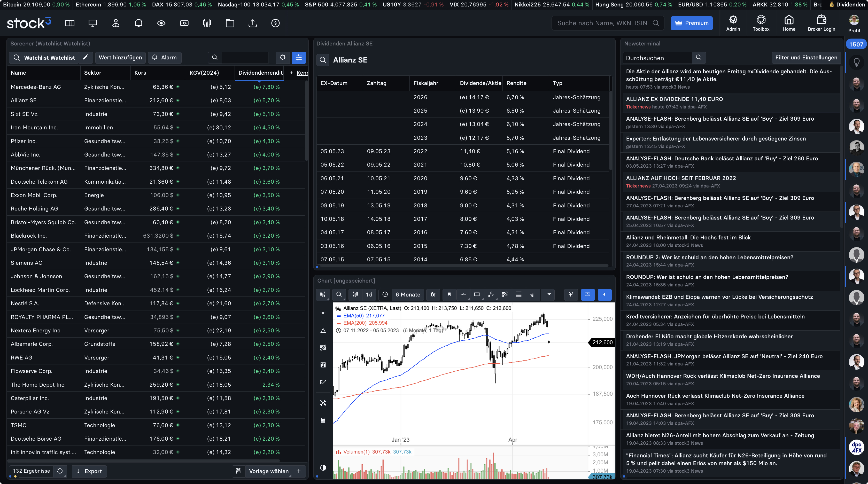The width and height of the screenshot is (868, 484).
Task: Add new template with plus icon
Action: click(x=299, y=471)
